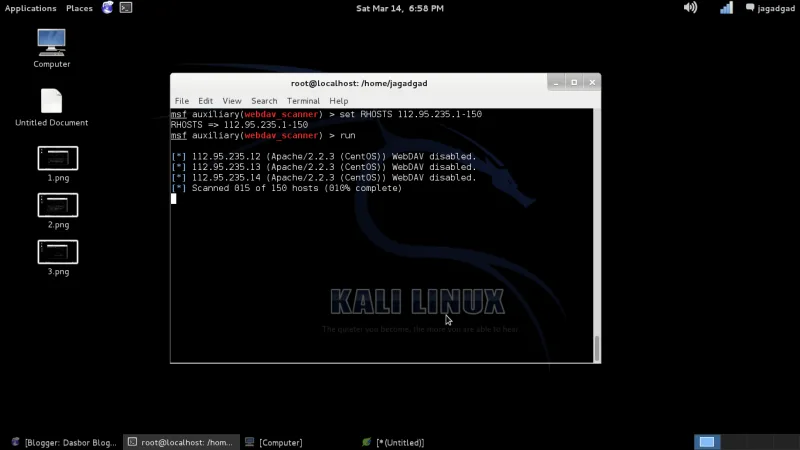The image size is (800, 450).
Task: Open the terminal View menu
Action: [232, 101]
